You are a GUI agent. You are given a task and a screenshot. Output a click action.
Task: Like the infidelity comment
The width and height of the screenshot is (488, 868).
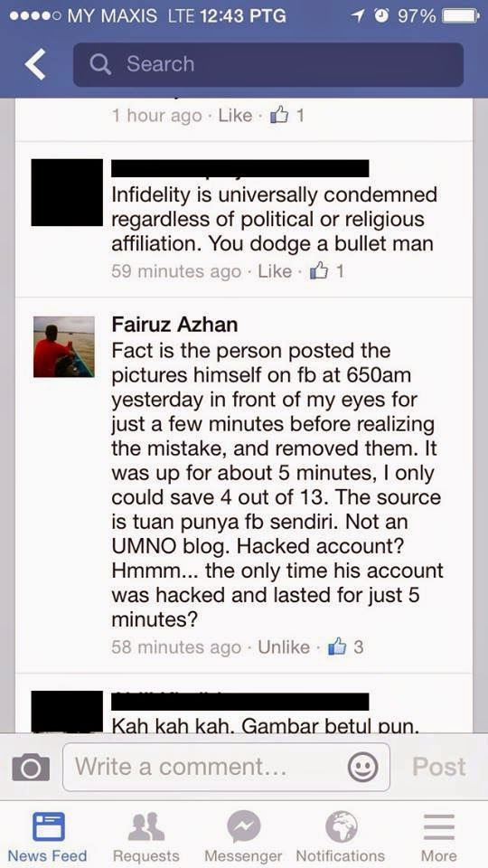(x=275, y=271)
